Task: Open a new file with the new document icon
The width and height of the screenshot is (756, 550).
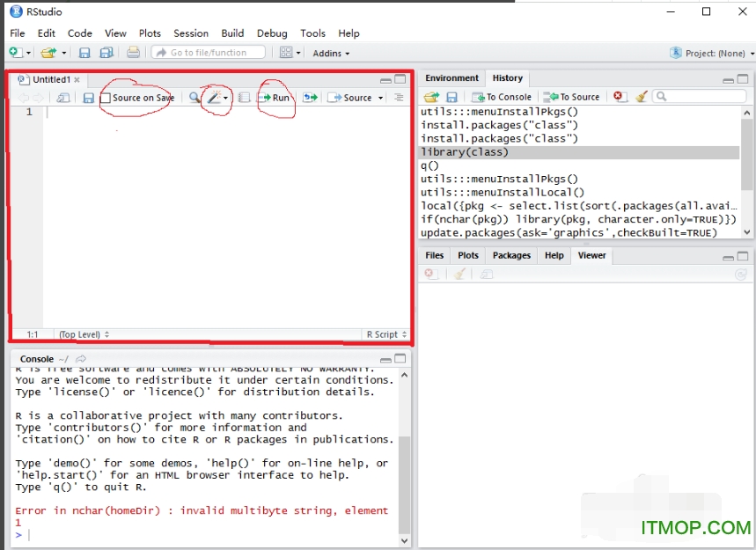Action: pos(15,52)
